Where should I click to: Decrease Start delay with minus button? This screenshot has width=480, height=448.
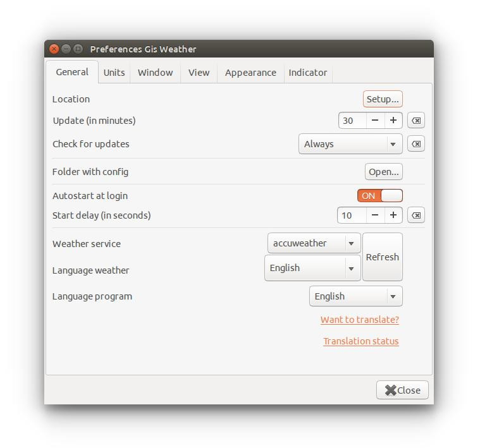tap(375, 215)
